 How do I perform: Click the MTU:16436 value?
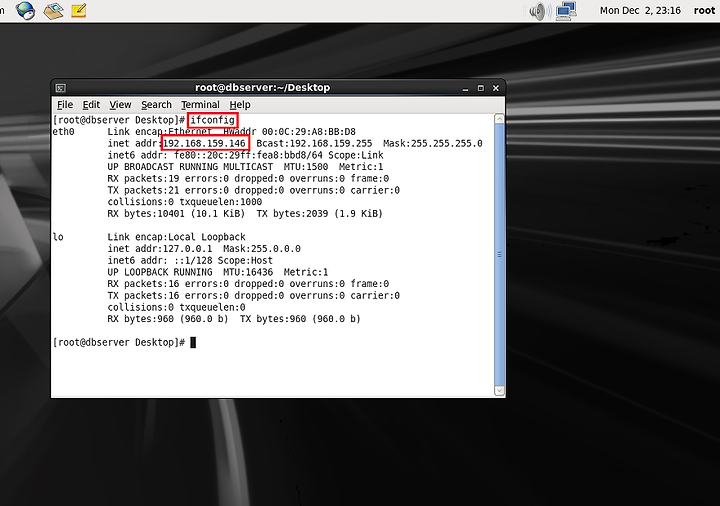[248, 272]
